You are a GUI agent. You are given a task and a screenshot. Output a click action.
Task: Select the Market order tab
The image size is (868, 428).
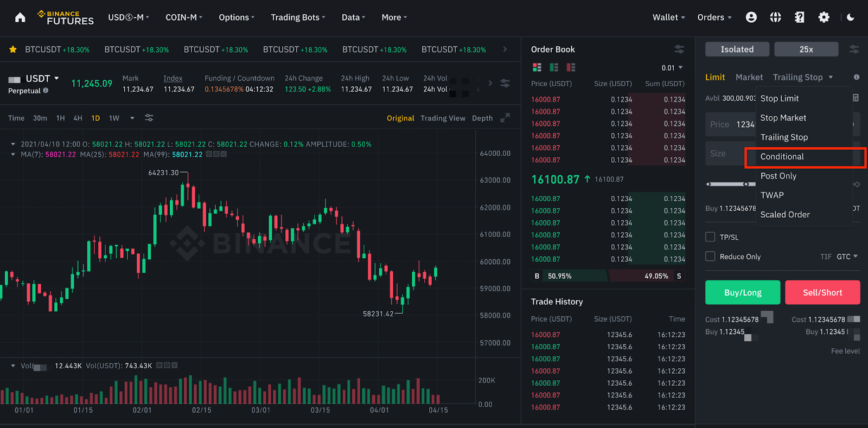pos(749,77)
